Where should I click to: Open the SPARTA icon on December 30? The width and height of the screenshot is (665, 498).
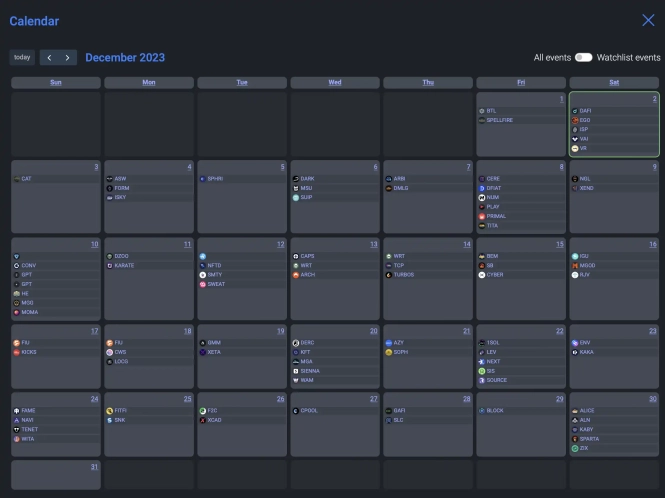tap(575, 439)
